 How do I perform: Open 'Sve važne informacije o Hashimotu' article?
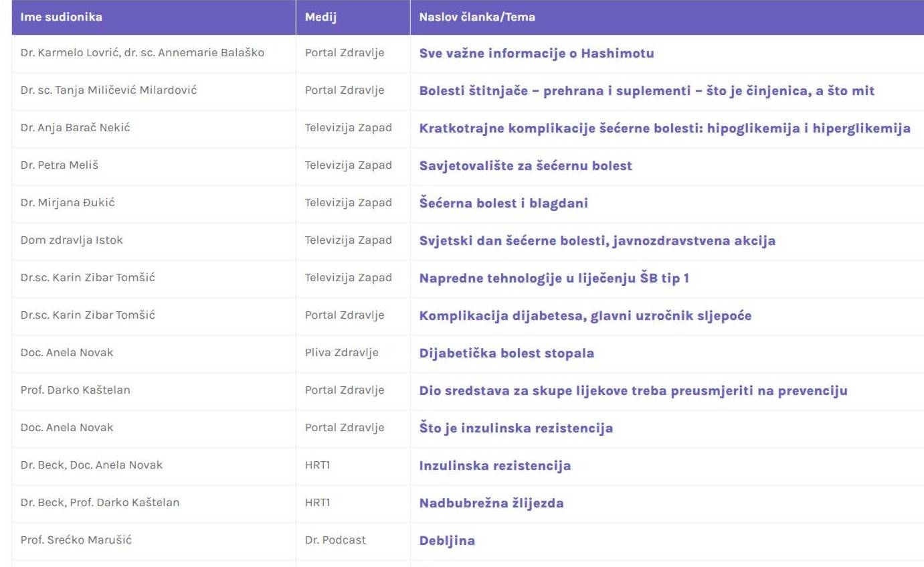[x=536, y=54]
